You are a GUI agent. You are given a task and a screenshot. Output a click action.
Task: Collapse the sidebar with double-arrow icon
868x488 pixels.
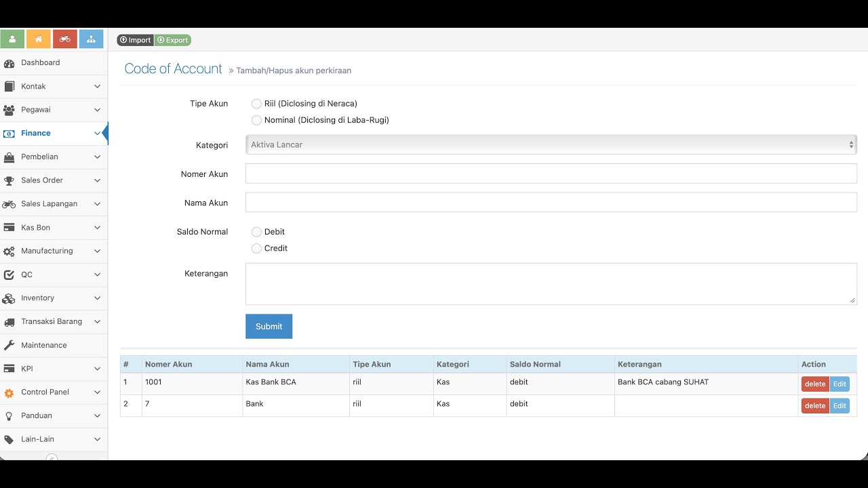52,457
